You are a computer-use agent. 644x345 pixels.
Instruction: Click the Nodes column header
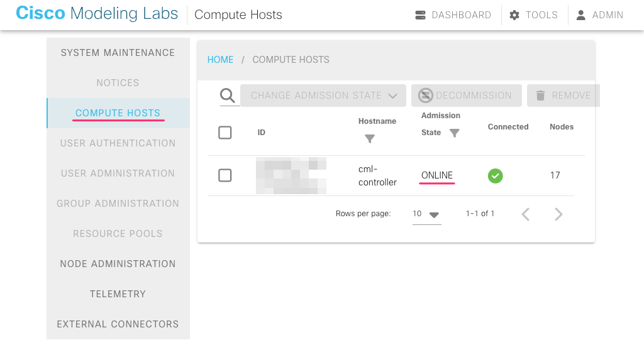(x=562, y=127)
